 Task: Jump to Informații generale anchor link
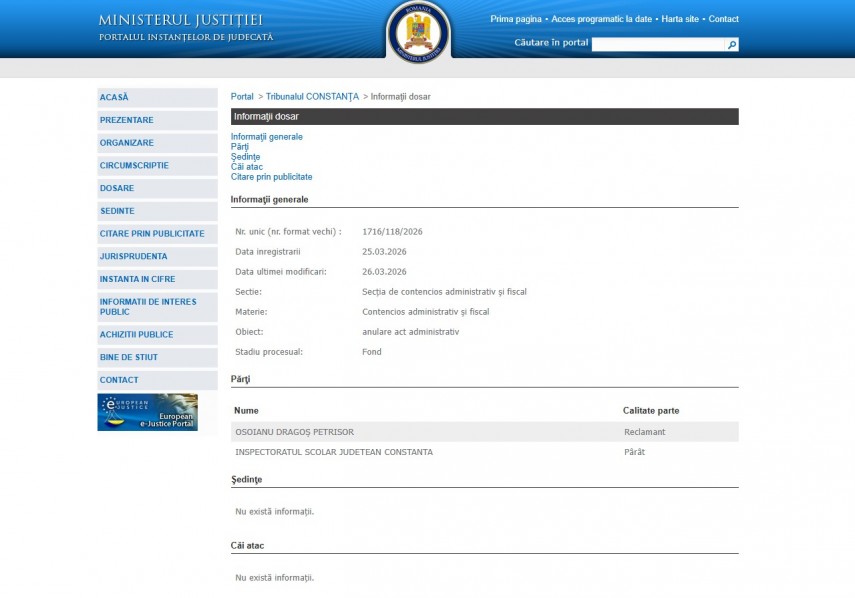pos(266,137)
